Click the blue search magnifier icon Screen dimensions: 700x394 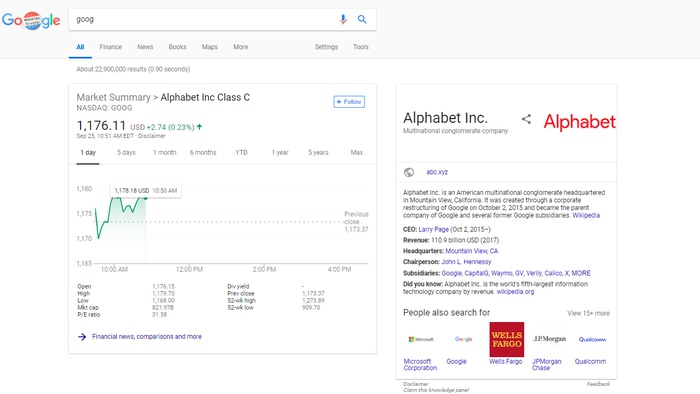362,19
